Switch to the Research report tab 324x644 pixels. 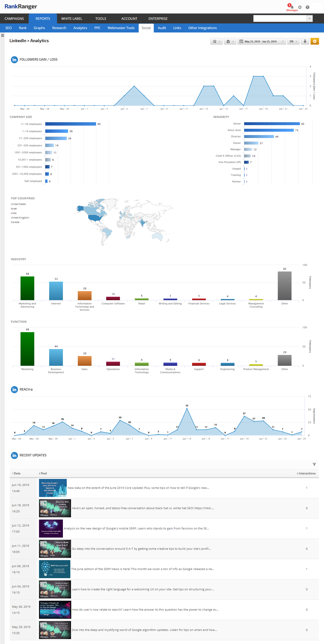coord(59,28)
